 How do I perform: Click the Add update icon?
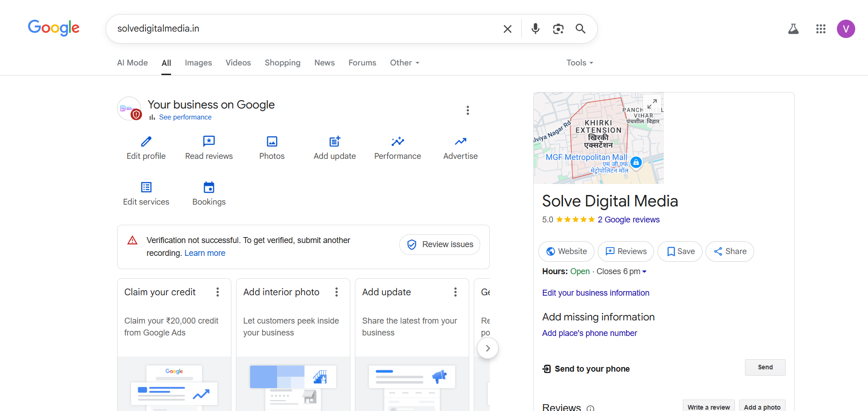point(335,141)
